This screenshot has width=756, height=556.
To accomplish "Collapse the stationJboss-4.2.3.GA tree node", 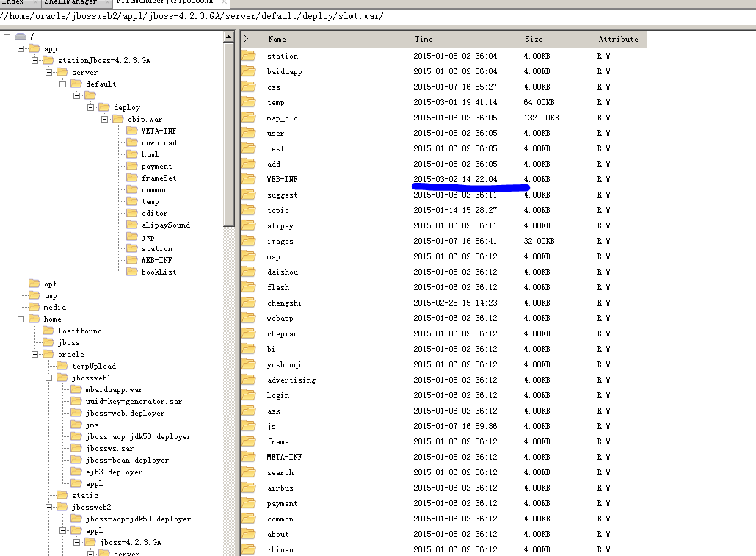I will point(34,60).
